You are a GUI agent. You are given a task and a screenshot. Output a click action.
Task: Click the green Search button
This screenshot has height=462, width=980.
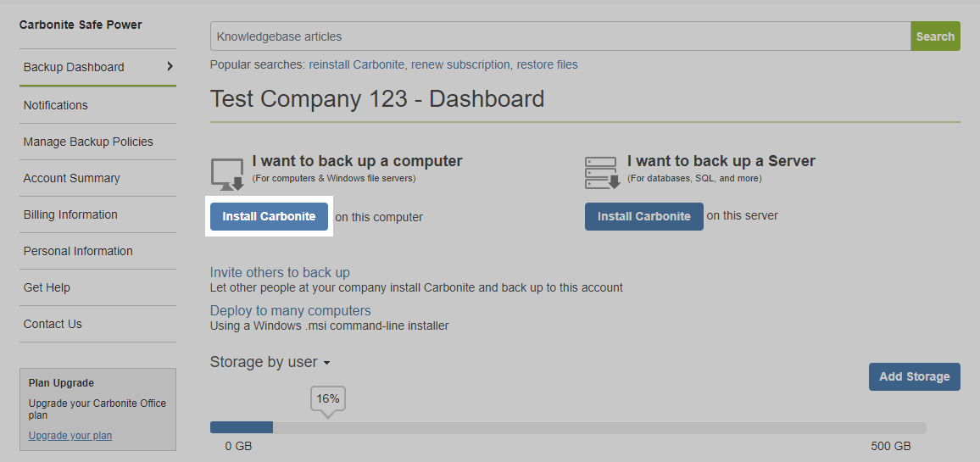[935, 36]
